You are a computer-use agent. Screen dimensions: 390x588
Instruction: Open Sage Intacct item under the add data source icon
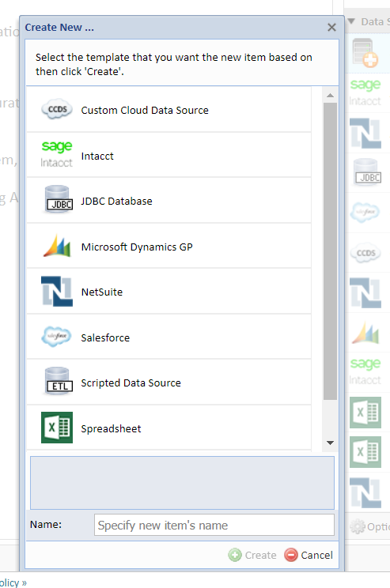[365, 92]
